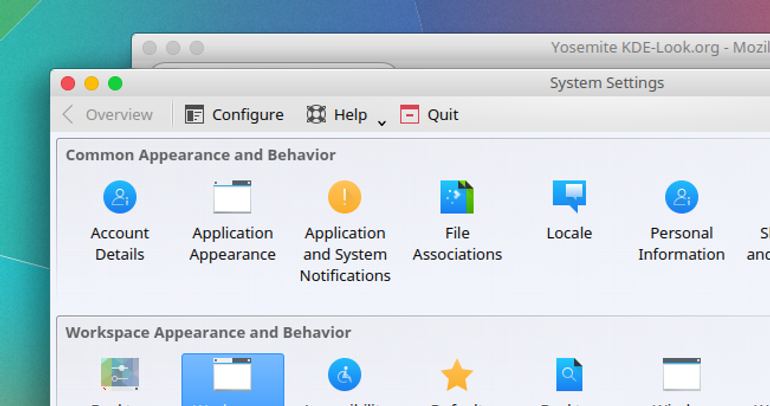Select the highlighted window icon in Workspace section
The height and width of the screenshot is (406, 770).
pos(232,374)
